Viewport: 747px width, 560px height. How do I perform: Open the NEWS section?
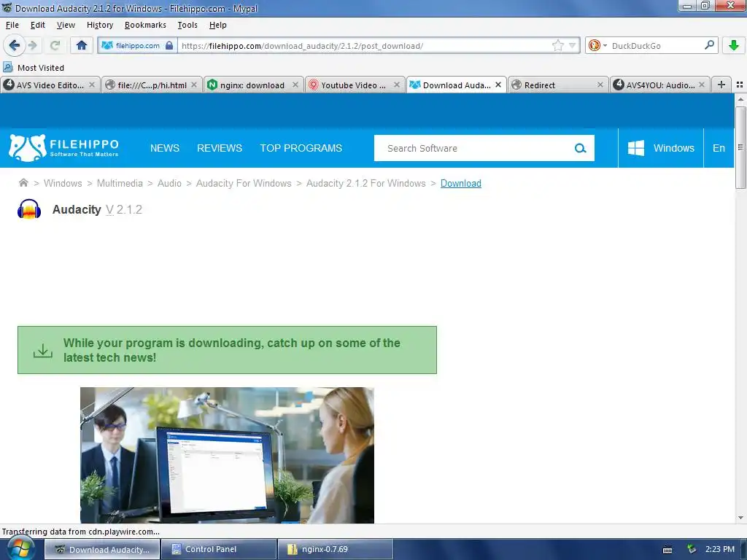(165, 148)
